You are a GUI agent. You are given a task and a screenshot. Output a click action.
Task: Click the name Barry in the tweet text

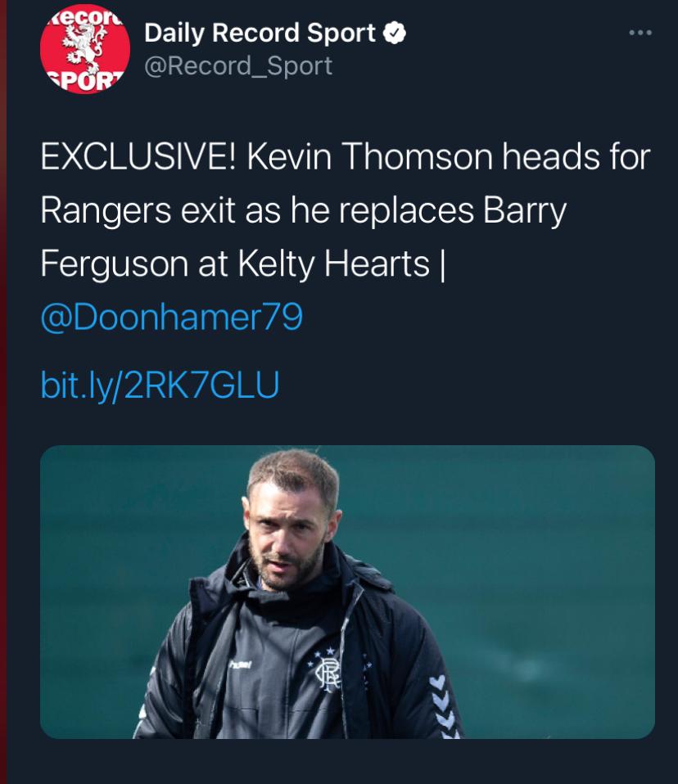(524, 211)
